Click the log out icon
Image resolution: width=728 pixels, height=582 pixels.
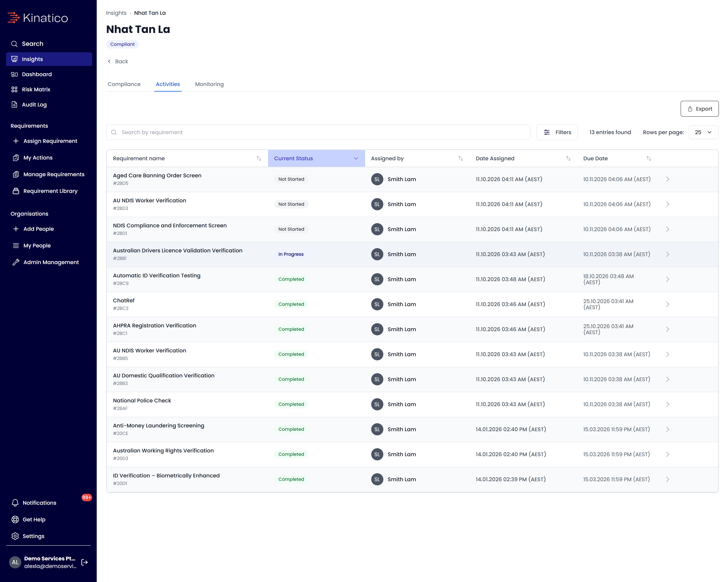tap(85, 562)
